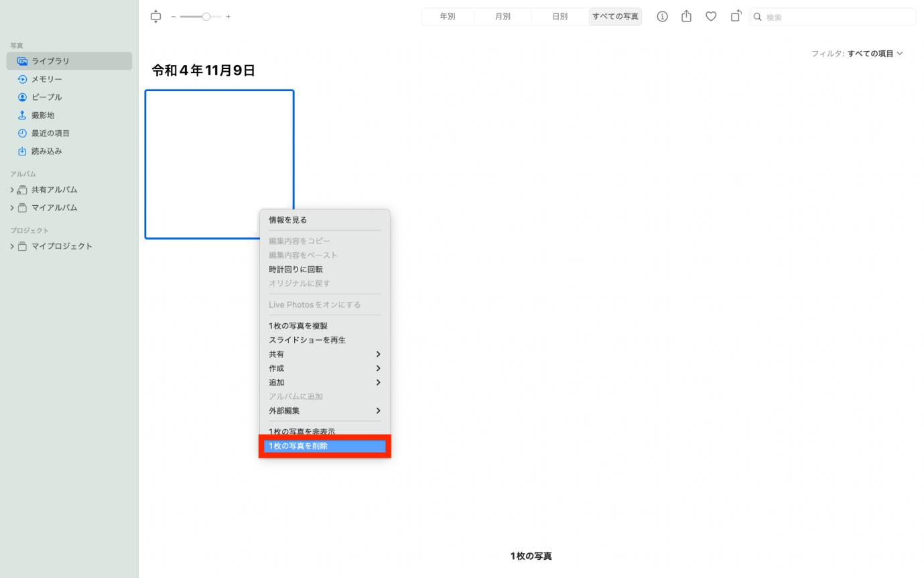
Task: Choose 時計回りに回転 in the context menu
Action: tap(295, 270)
